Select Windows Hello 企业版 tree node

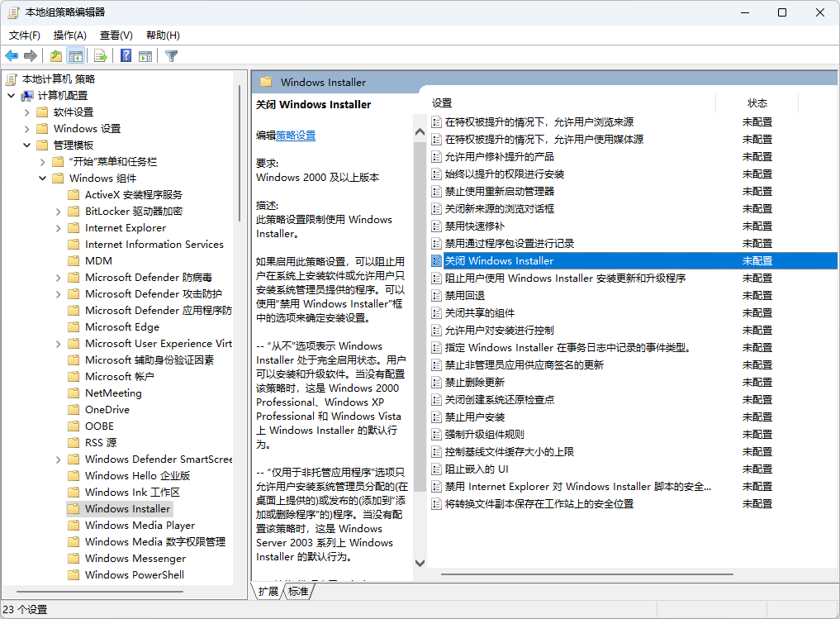138,476
